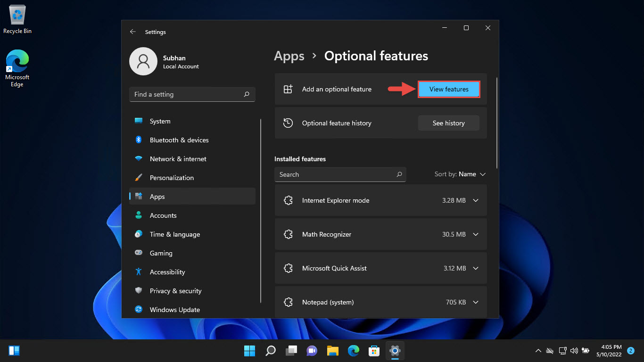The width and height of the screenshot is (644, 362).
Task: Click the View features button
Action: coord(449,89)
